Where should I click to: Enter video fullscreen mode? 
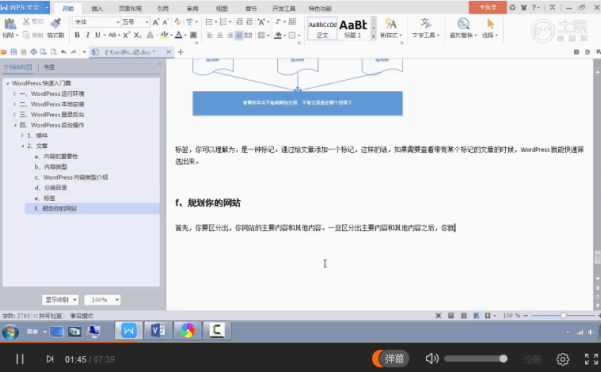(591, 359)
